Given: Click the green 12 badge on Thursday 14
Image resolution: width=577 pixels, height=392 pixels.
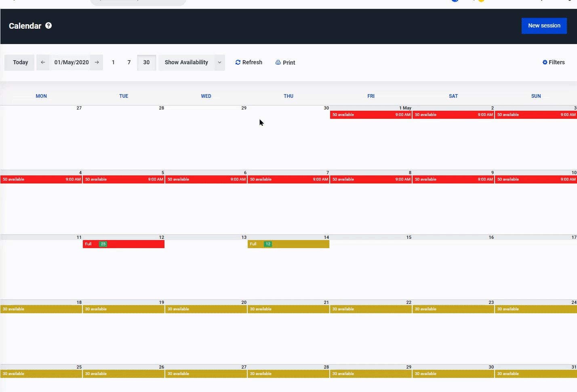Looking at the screenshot, I should tap(268, 244).
